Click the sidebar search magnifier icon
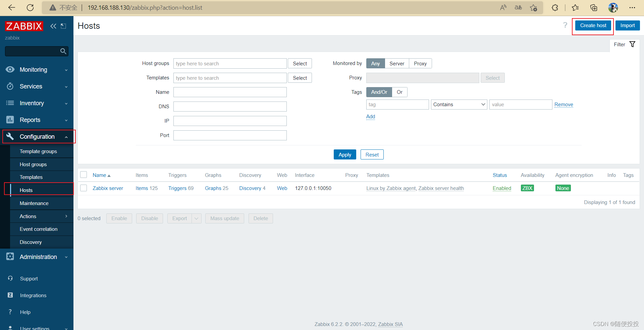Viewport: 644px width, 330px height. 63,51
